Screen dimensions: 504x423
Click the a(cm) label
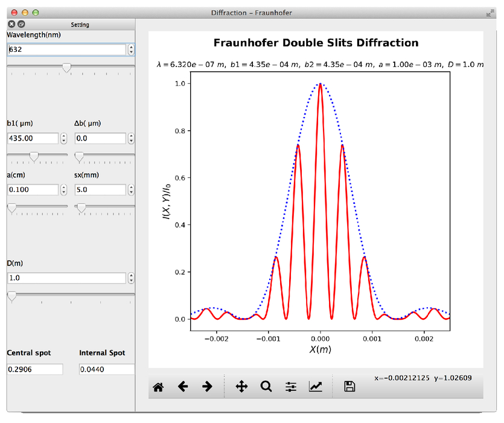(16, 175)
